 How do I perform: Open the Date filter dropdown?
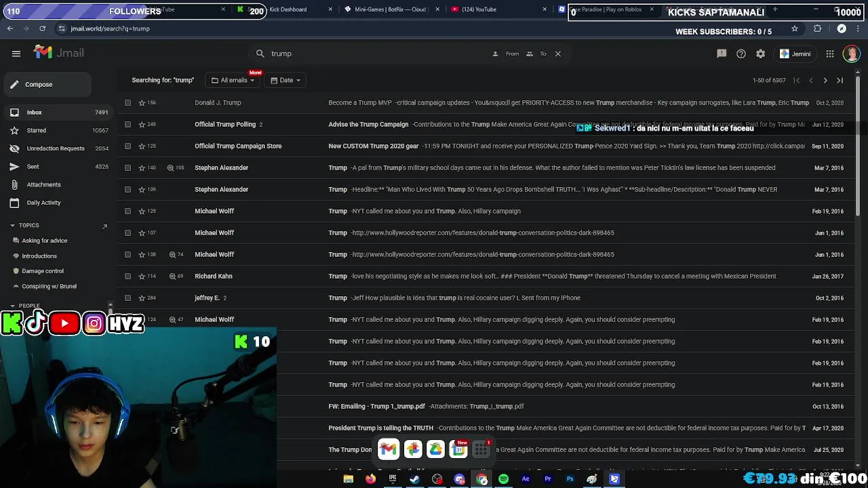(285, 80)
